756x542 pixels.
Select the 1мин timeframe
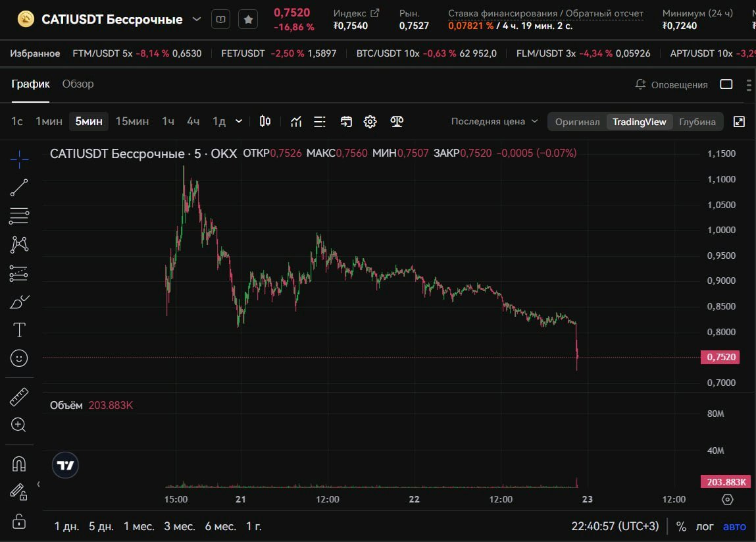49,121
